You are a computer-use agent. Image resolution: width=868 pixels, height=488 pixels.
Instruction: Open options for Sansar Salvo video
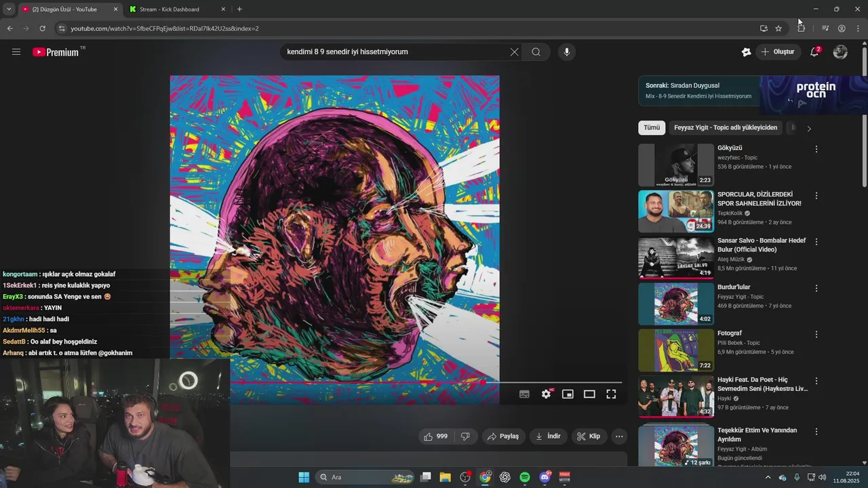click(816, 242)
